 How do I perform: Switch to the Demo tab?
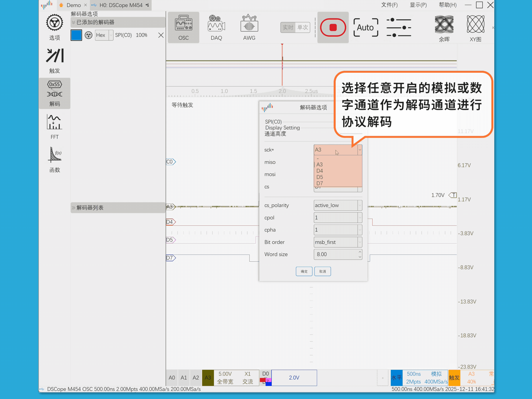(73, 5)
